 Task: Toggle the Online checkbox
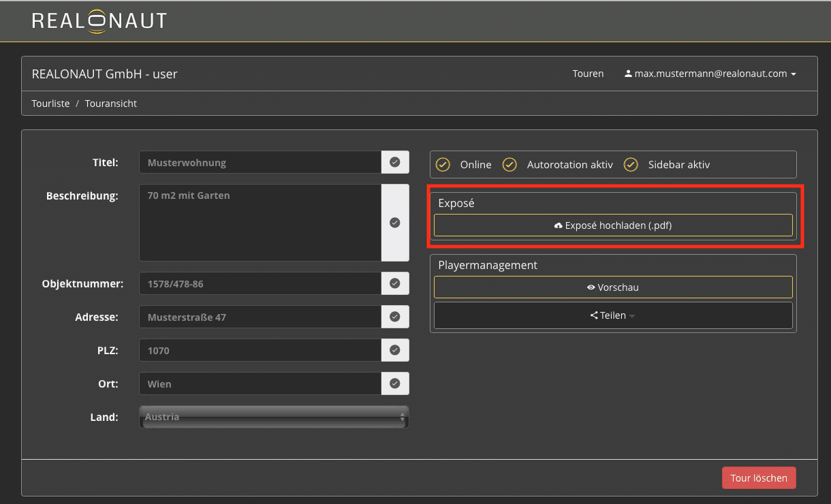point(443,165)
